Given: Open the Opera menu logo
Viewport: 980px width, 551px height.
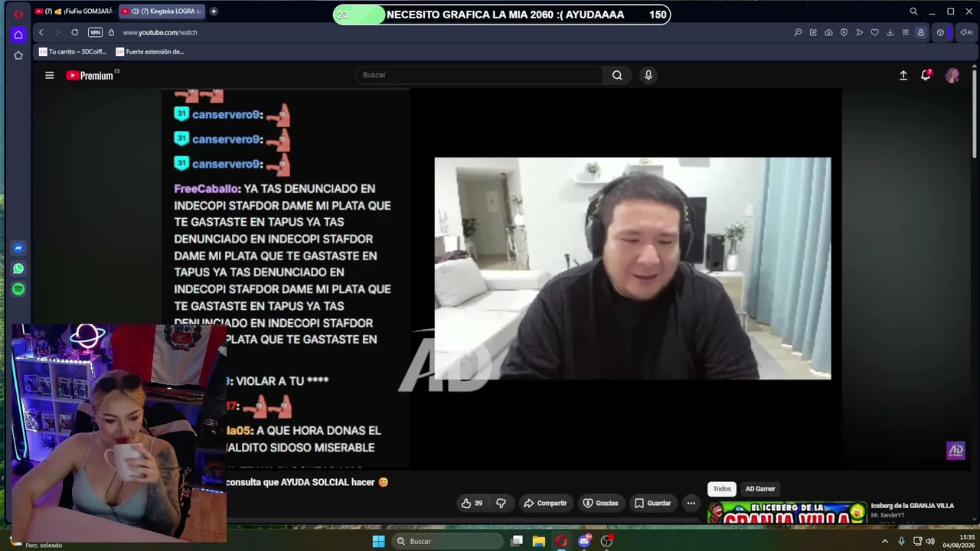Looking at the screenshot, I should tap(18, 13).
